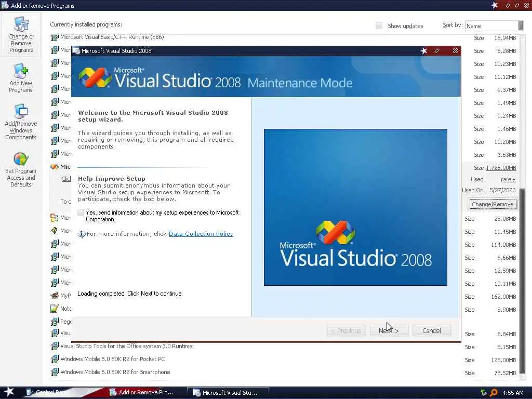Click the Add or Remove Programs title bar icon
This screenshot has width=532, height=399.
tap(5, 5)
